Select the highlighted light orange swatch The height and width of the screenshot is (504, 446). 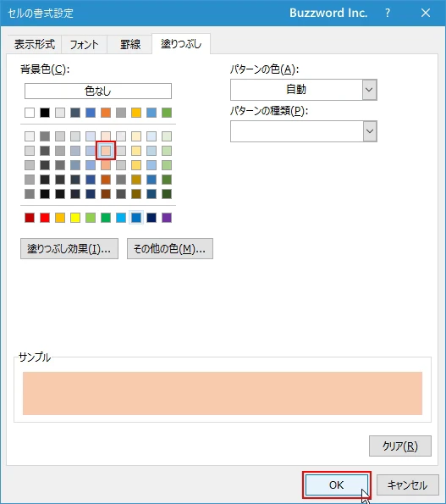pos(106,151)
